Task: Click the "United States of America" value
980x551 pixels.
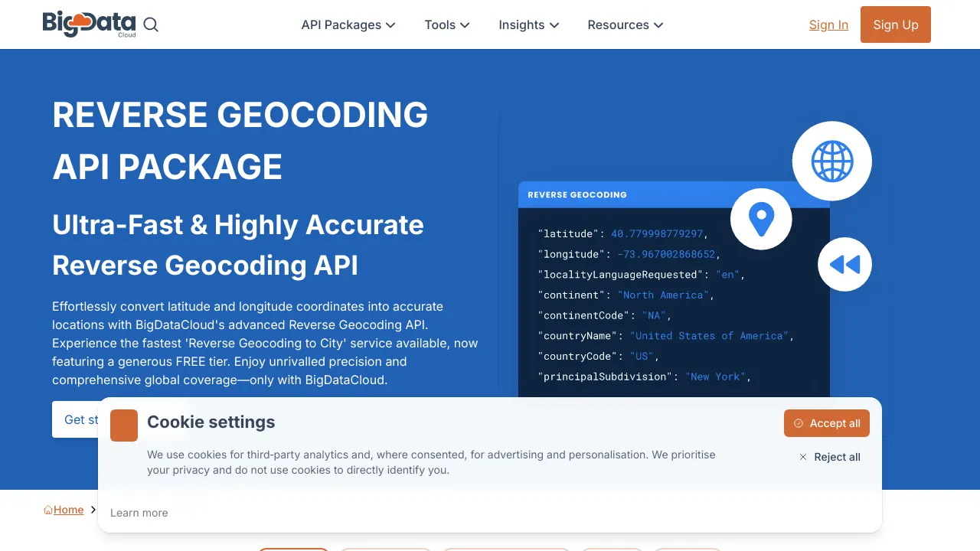Action: (710, 335)
